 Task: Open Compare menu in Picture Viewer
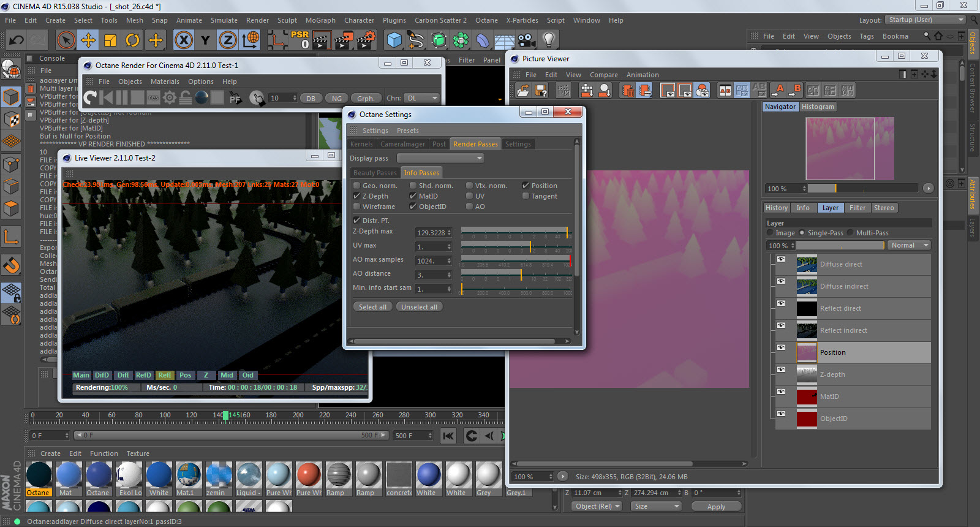pos(603,75)
